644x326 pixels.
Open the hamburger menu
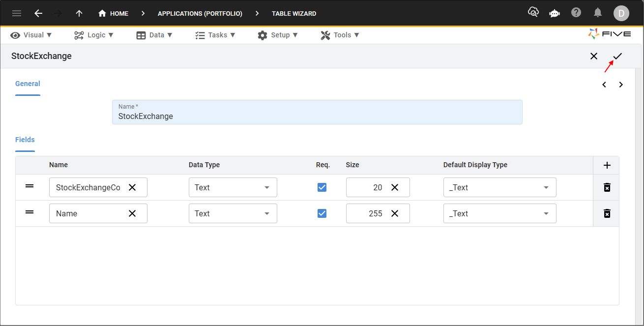pos(17,13)
